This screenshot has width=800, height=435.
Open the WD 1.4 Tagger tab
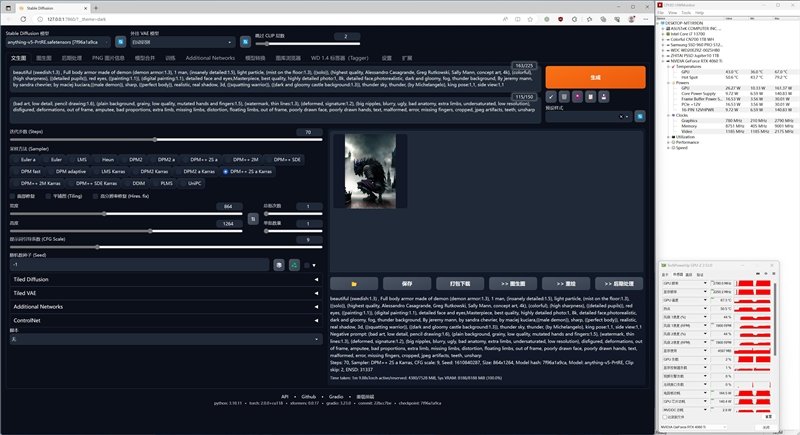[x=339, y=58]
